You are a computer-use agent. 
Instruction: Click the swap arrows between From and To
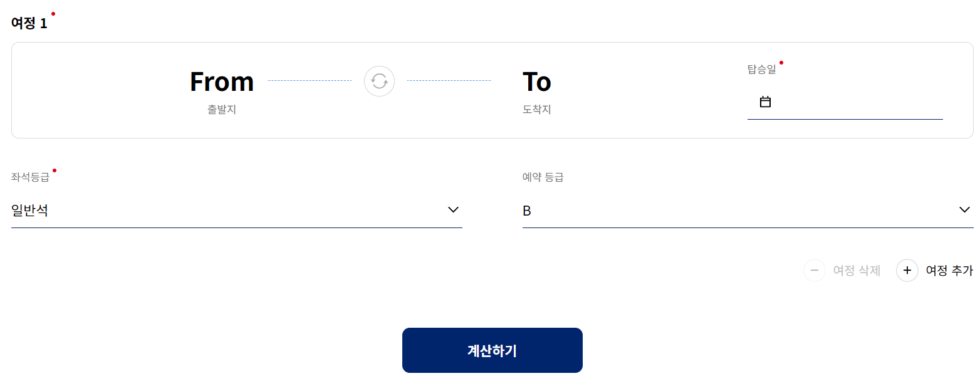[x=379, y=81]
